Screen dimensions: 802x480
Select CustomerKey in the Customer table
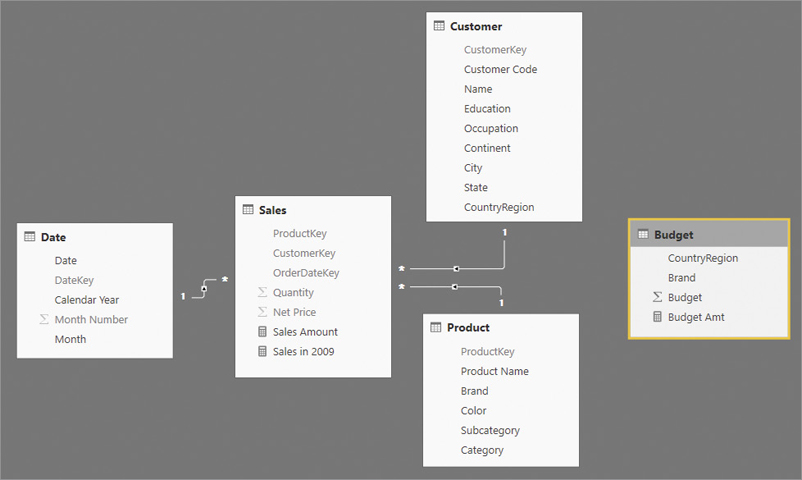pos(495,50)
